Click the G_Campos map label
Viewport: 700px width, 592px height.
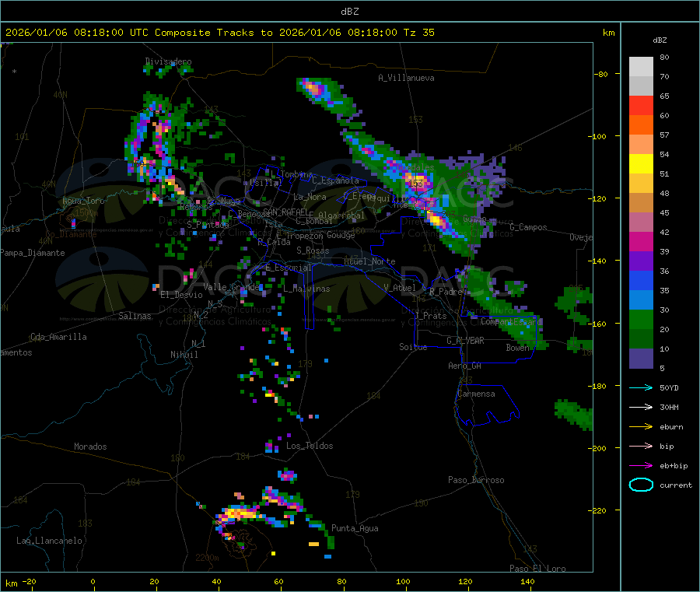[528, 227]
